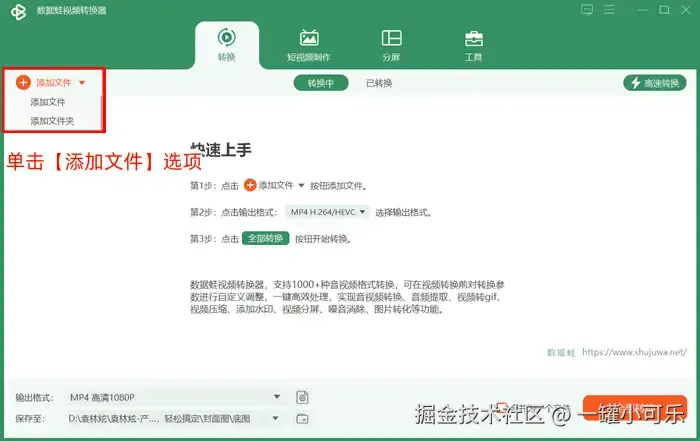Click the app logo icon
700x441 pixels.
[x=18, y=12]
